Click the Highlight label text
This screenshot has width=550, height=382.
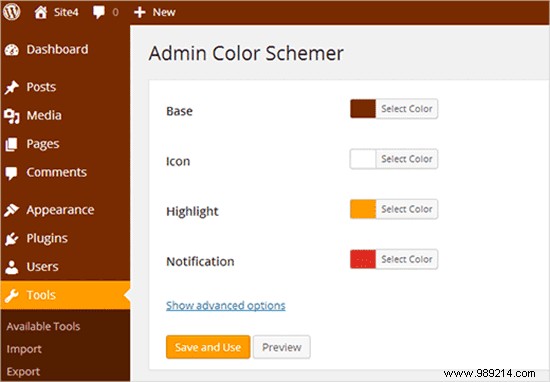click(x=192, y=212)
